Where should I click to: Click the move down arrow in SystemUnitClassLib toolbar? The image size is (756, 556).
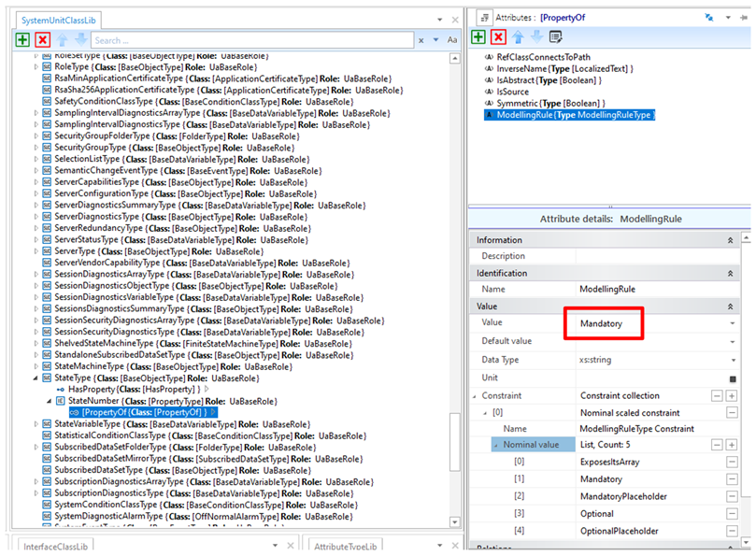click(x=80, y=39)
